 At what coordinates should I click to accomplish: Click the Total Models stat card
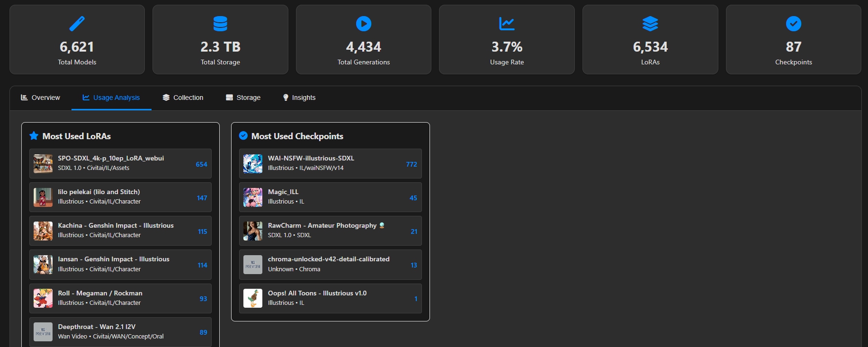click(77, 40)
